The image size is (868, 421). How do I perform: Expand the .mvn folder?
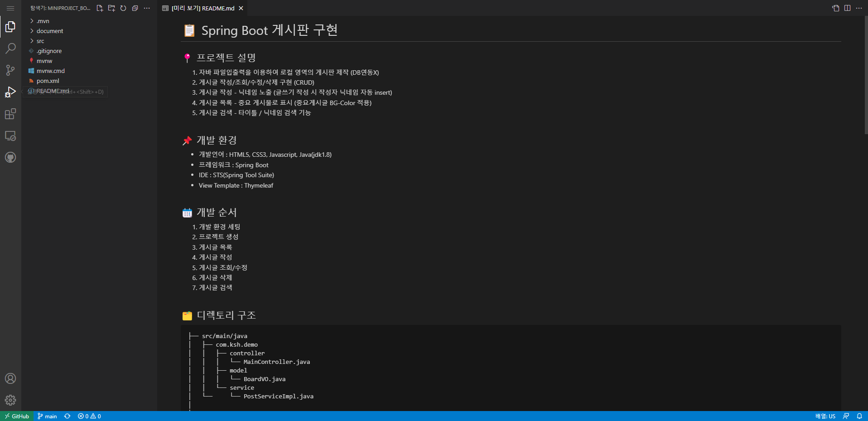(89, 21)
